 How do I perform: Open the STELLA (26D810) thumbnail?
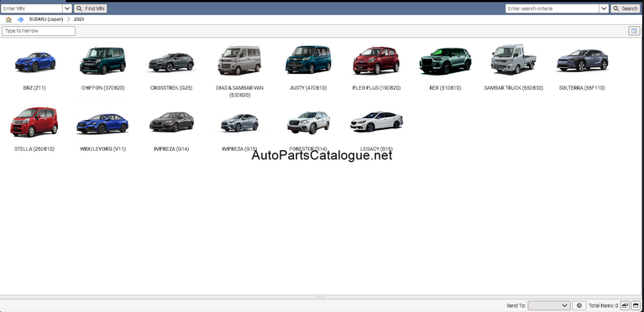tap(34, 122)
